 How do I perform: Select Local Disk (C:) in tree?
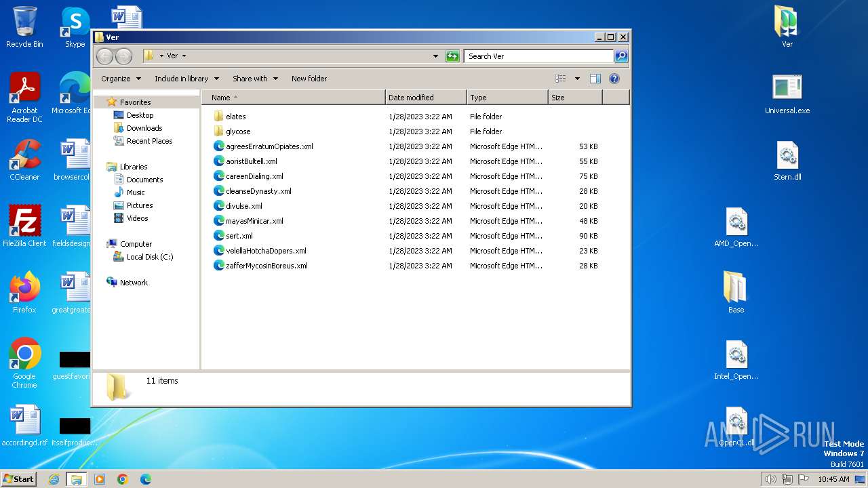150,257
